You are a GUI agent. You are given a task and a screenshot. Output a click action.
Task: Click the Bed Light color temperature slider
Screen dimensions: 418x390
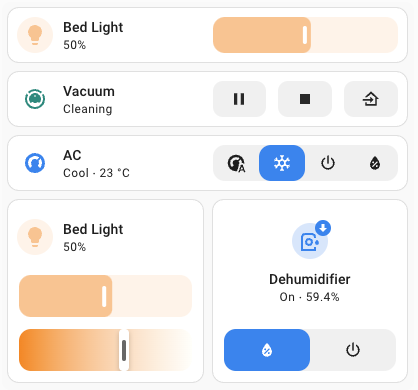coord(105,350)
